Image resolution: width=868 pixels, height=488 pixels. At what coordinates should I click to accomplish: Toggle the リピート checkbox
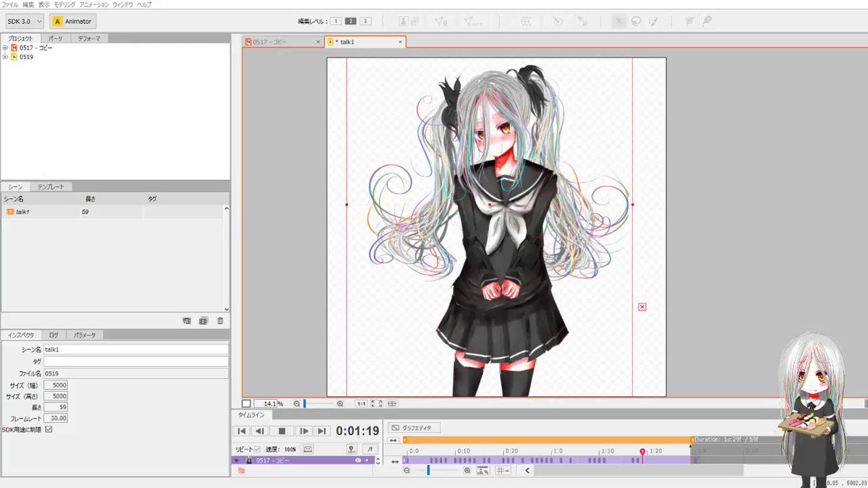[256, 449]
